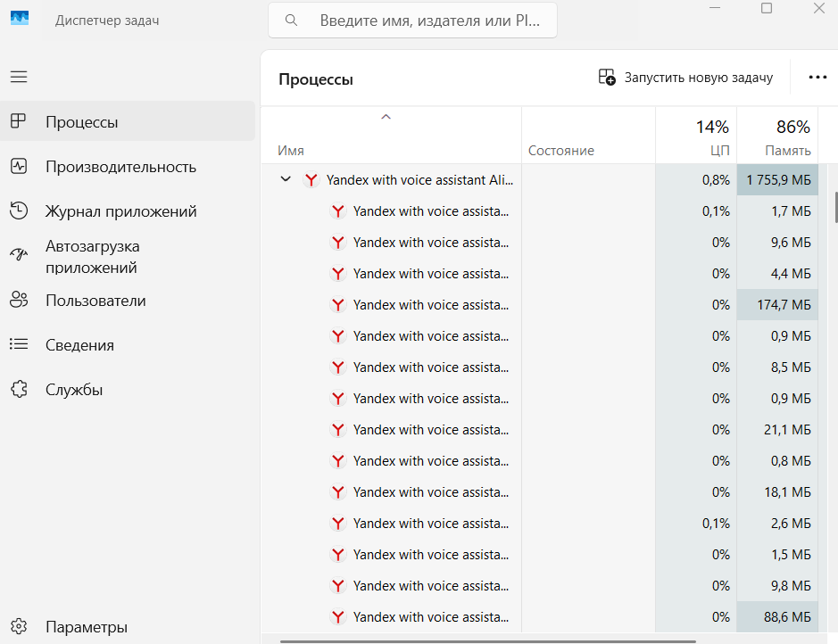Click the horizontal scrollbar under the process list

pos(487,640)
